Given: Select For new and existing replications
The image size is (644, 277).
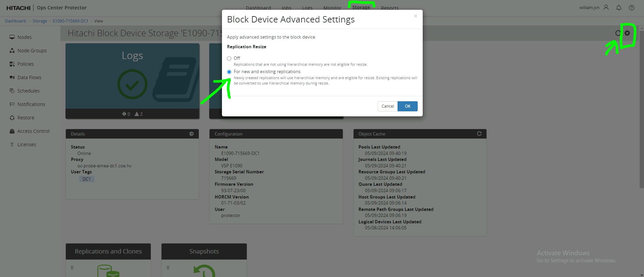Looking at the screenshot, I should (229, 72).
